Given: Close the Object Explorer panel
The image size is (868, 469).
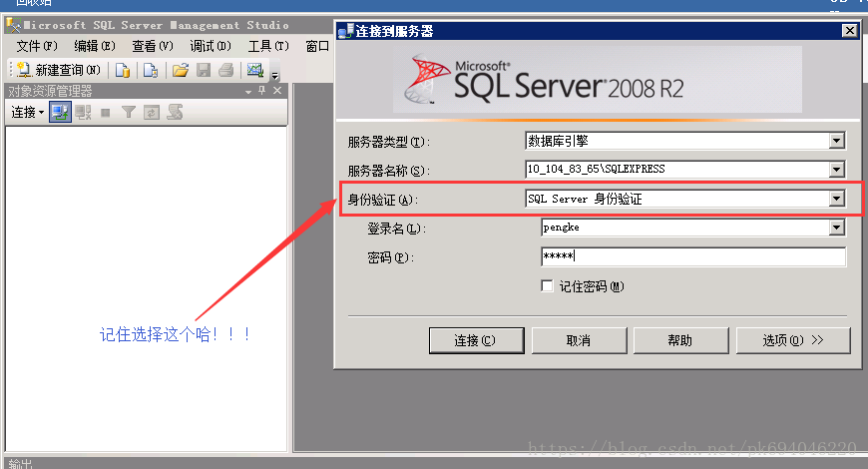Looking at the screenshot, I should [x=277, y=90].
